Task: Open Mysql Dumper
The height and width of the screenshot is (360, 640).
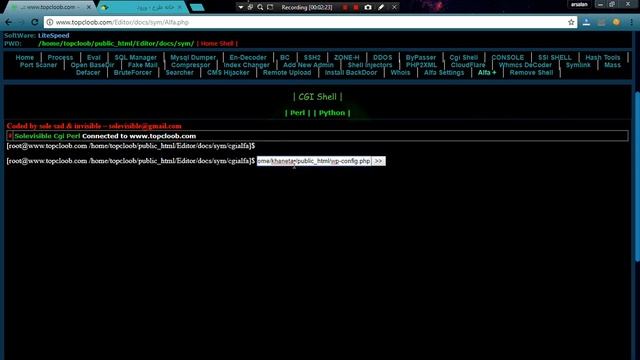Action: pyautogui.click(x=193, y=58)
